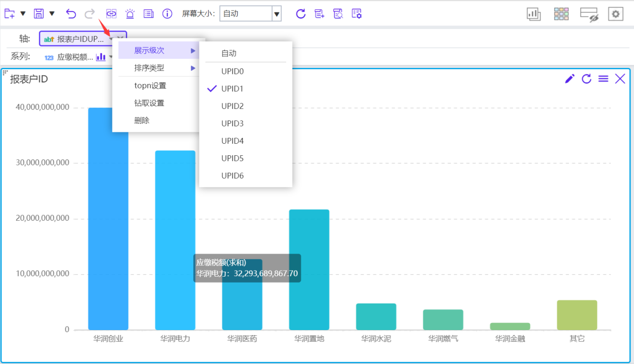Expand the arrow next to save icon

point(52,13)
